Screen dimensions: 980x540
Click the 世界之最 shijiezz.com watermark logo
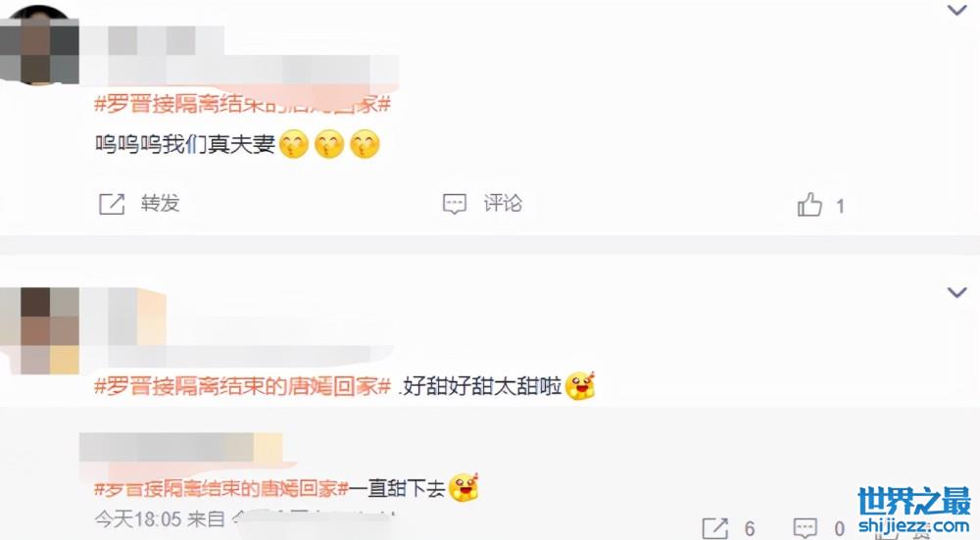[913, 511]
